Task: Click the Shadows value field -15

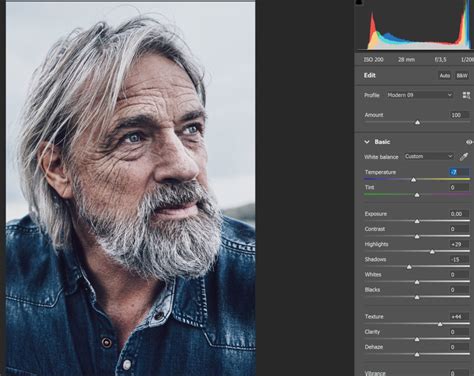Action: [x=459, y=259]
